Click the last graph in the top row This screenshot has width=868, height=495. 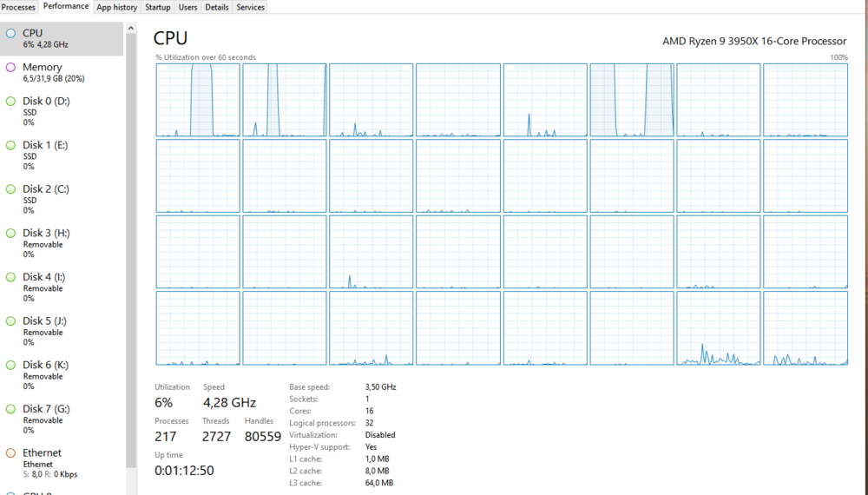tap(805, 100)
